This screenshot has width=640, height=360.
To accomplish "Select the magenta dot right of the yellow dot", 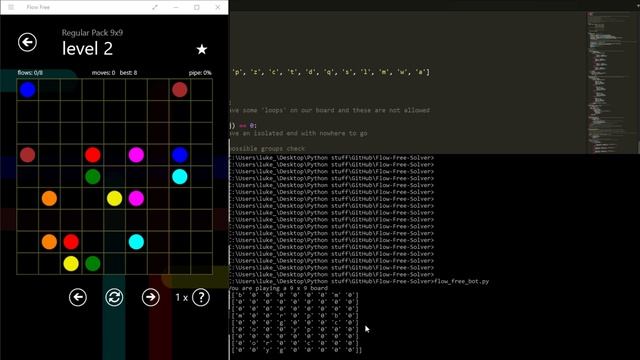I will 136,198.
